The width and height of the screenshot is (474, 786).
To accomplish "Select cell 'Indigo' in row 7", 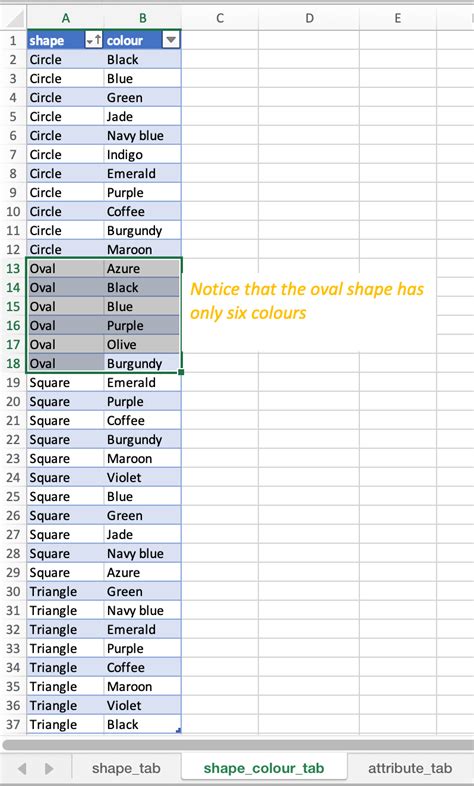I will pos(143,155).
